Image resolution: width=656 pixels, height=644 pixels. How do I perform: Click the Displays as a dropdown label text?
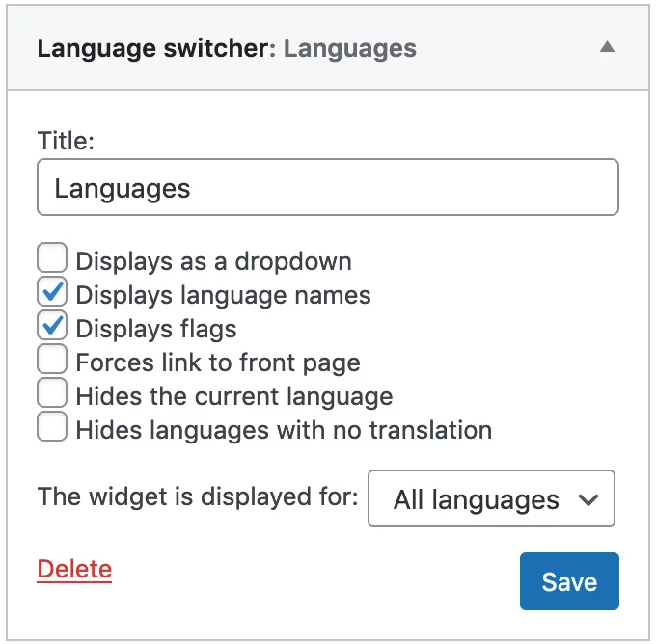coord(214,262)
